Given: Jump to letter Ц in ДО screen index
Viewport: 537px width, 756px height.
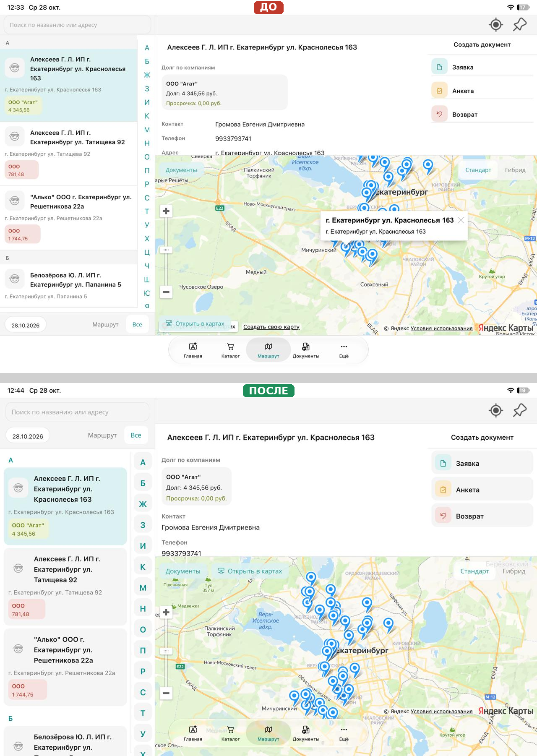Looking at the screenshot, I should 147,252.
